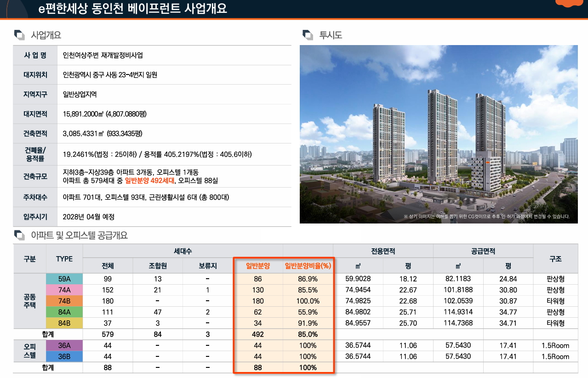Select the 19.2461% coverage ratio line
This screenshot has height=378, width=588.
157,155
